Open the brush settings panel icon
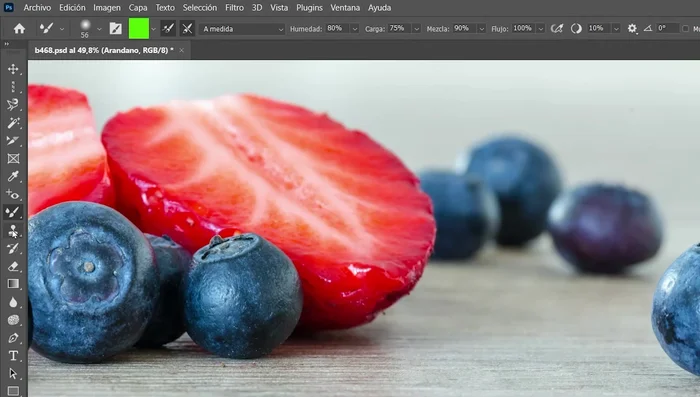The height and width of the screenshot is (397, 700). click(x=116, y=29)
